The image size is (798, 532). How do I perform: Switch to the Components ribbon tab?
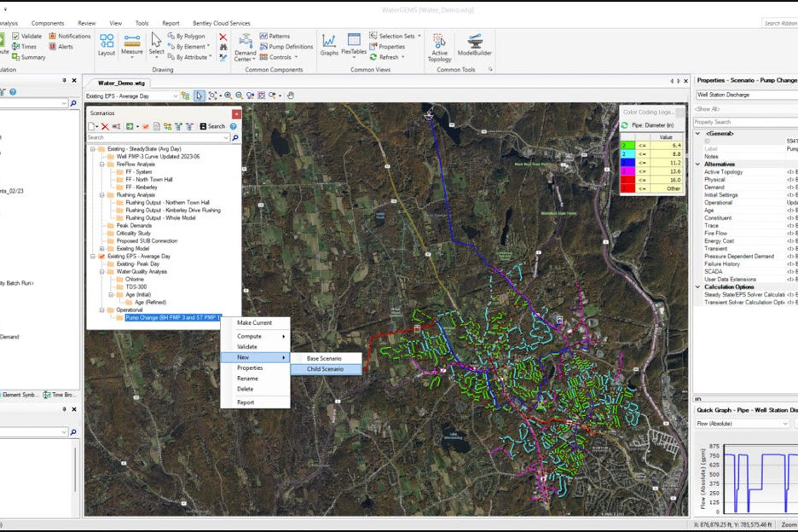(48, 23)
